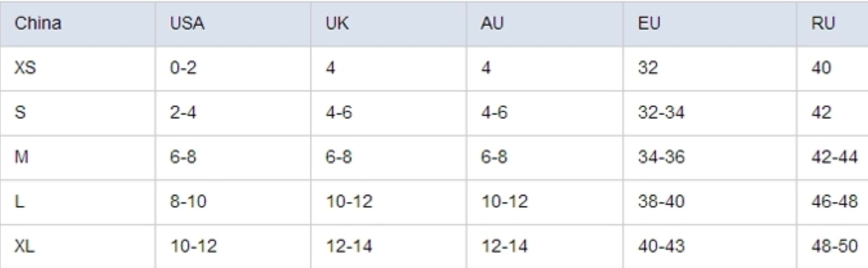Viewport: 868px width, 268px height.
Task: Click USA size 8-10 cell
Action: click(233, 202)
